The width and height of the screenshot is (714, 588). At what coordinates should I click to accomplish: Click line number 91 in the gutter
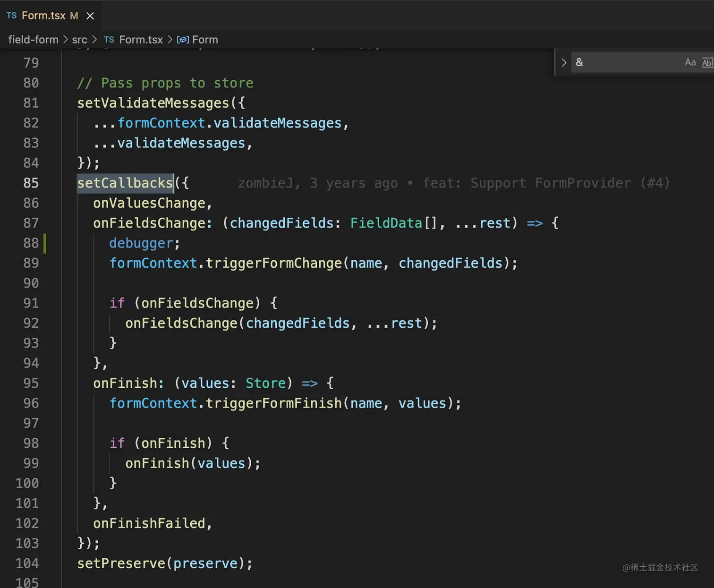31,303
